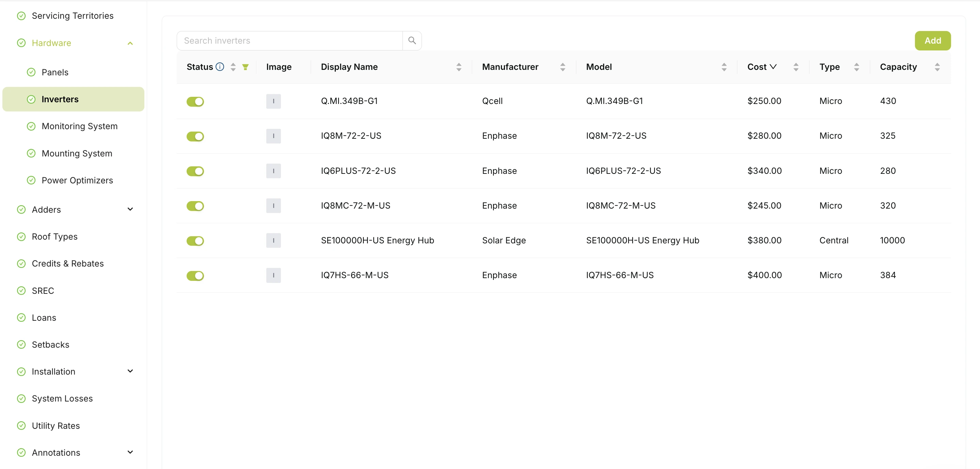The width and height of the screenshot is (980, 469).
Task: Open image thumbnail for SE100000H-US Energy Hub
Action: (273, 241)
